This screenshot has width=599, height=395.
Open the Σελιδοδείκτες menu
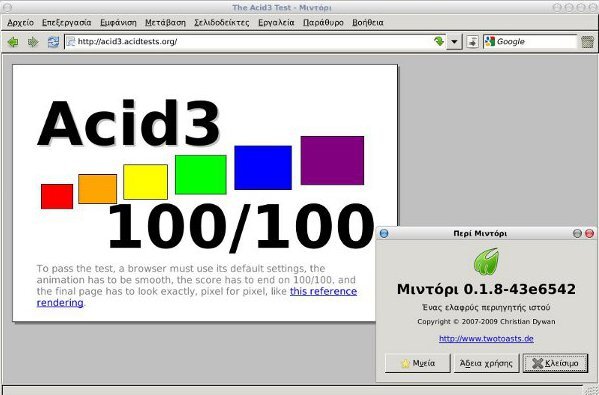(222, 23)
